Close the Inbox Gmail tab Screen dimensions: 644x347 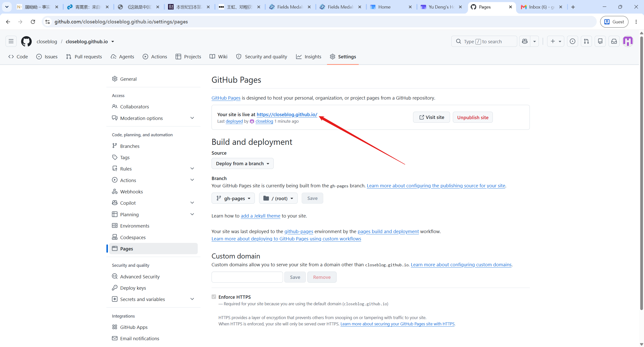[x=560, y=7]
